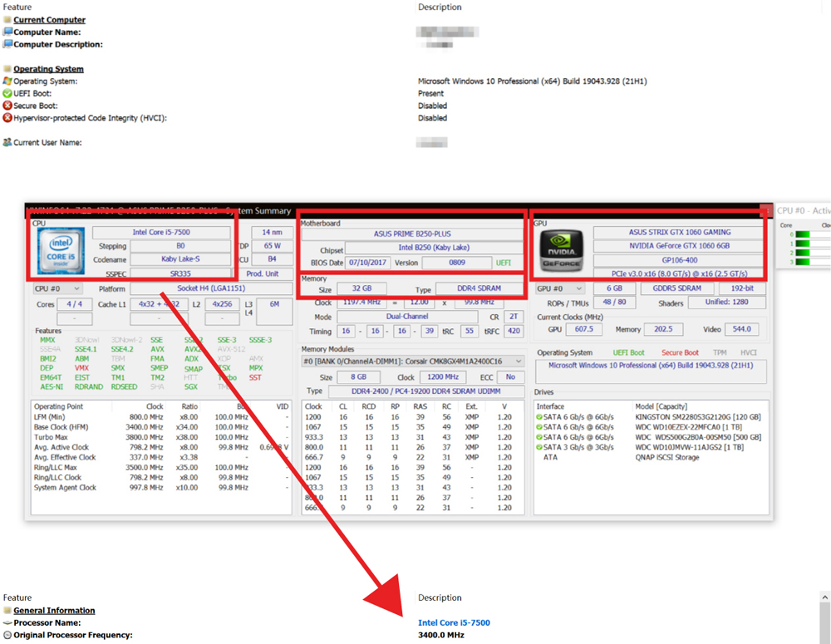This screenshot has width=831, height=644.
Task: Click the top Description column header
Action: click(x=440, y=7)
